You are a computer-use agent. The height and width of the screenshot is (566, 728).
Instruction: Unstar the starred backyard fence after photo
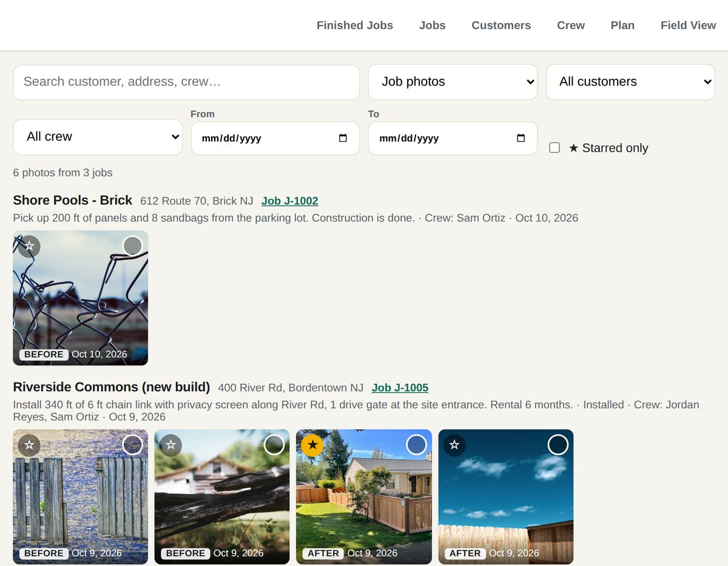coord(312,445)
